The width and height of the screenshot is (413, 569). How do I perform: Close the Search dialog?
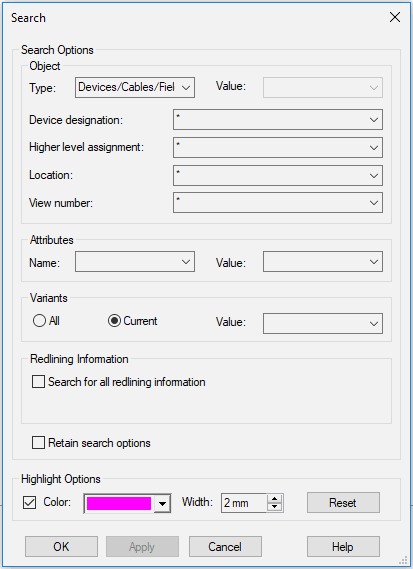coord(394,17)
